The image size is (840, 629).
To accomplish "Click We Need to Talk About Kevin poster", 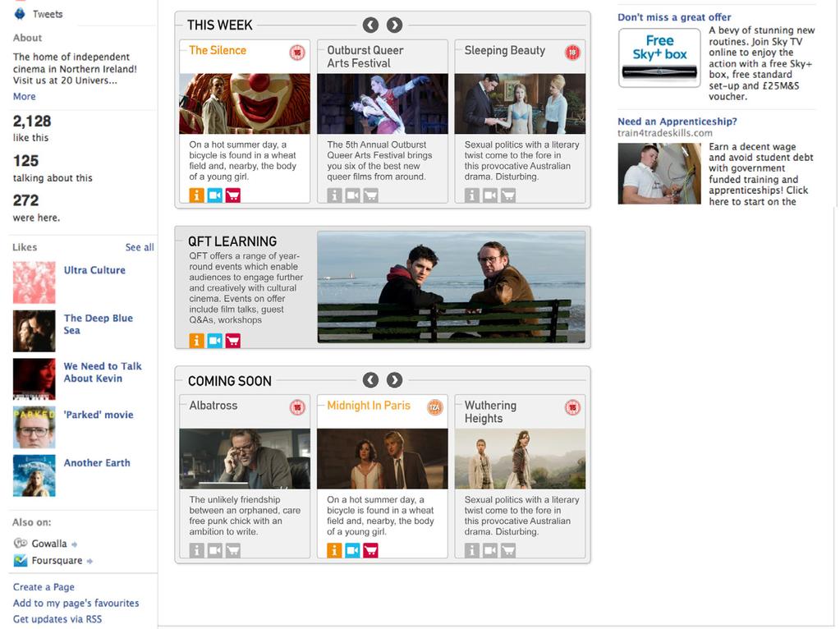I will 34,379.
